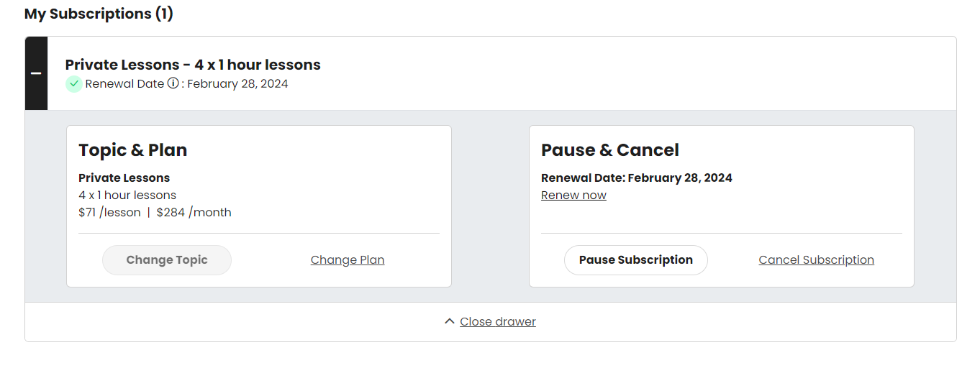Click the bold Private Lessons label in the card

coord(124,178)
